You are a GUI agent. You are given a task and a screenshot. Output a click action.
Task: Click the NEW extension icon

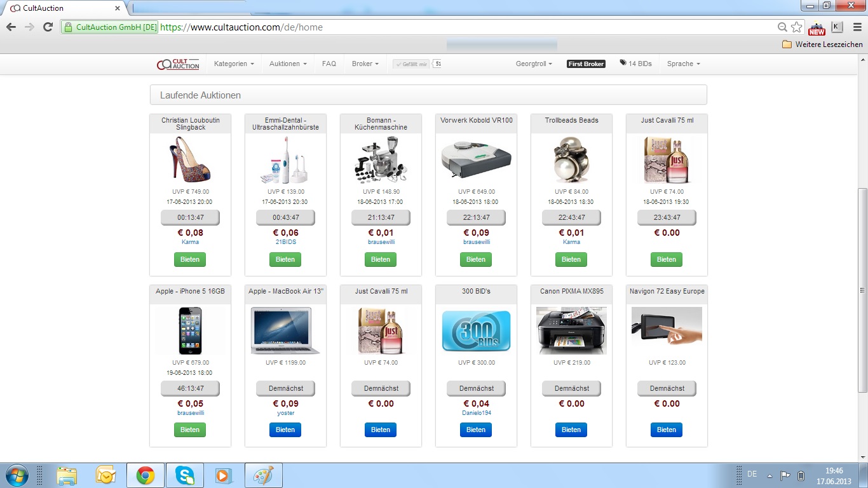[x=817, y=28]
